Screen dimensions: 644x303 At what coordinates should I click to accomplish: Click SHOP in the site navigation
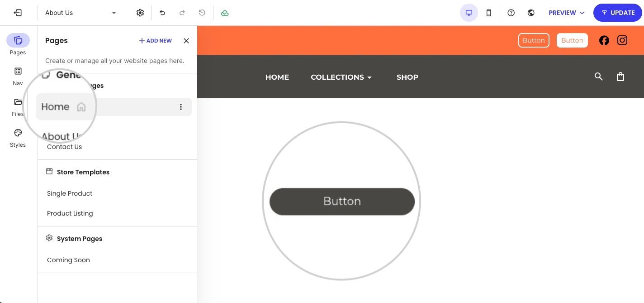(407, 77)
